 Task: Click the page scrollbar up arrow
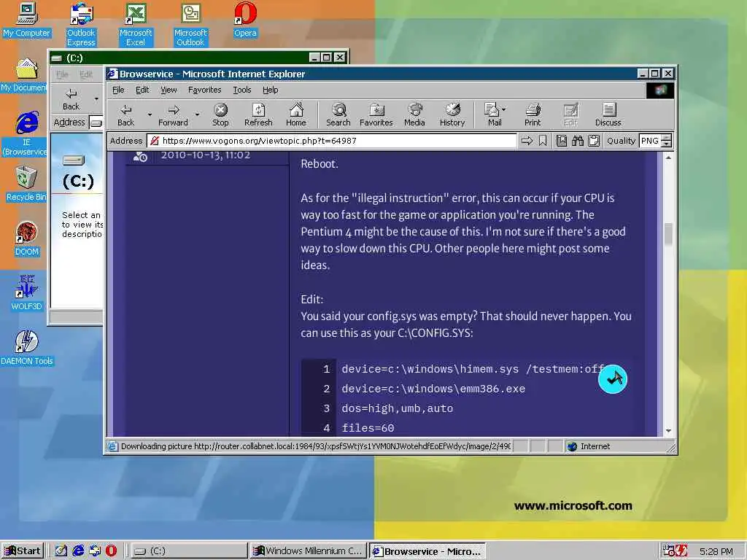tap(668, 157)
